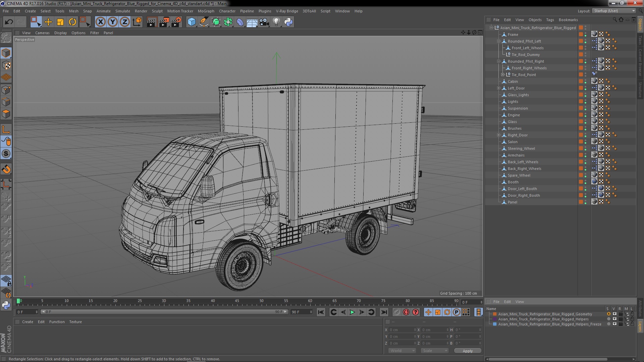Select the Rotate tool

point(72,22)
